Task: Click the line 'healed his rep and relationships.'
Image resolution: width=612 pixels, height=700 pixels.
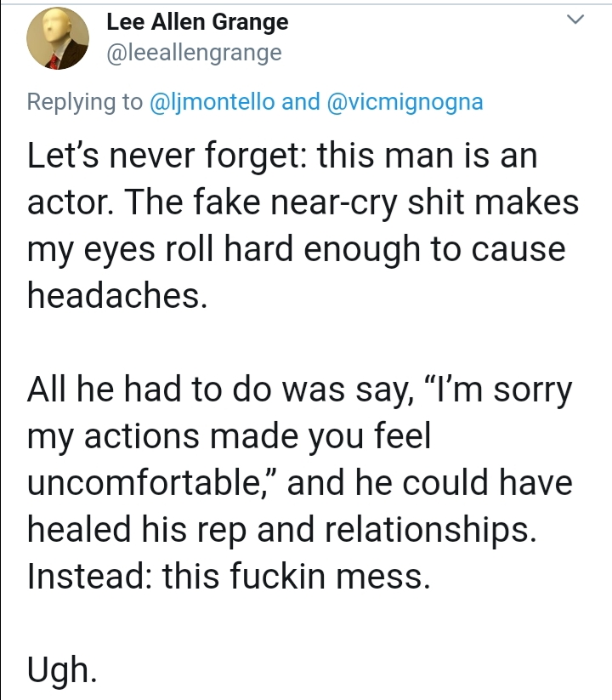Action: click(x=281, y=529)
